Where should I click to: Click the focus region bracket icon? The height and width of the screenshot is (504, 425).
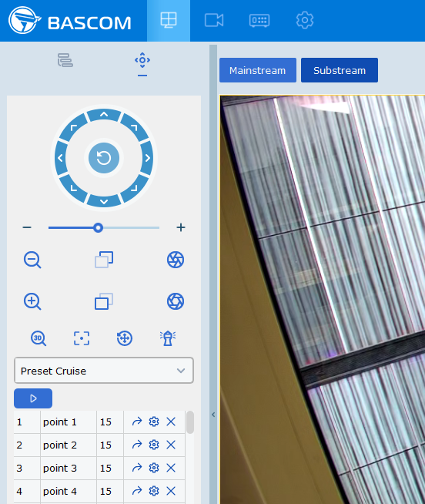coord(82,338)
